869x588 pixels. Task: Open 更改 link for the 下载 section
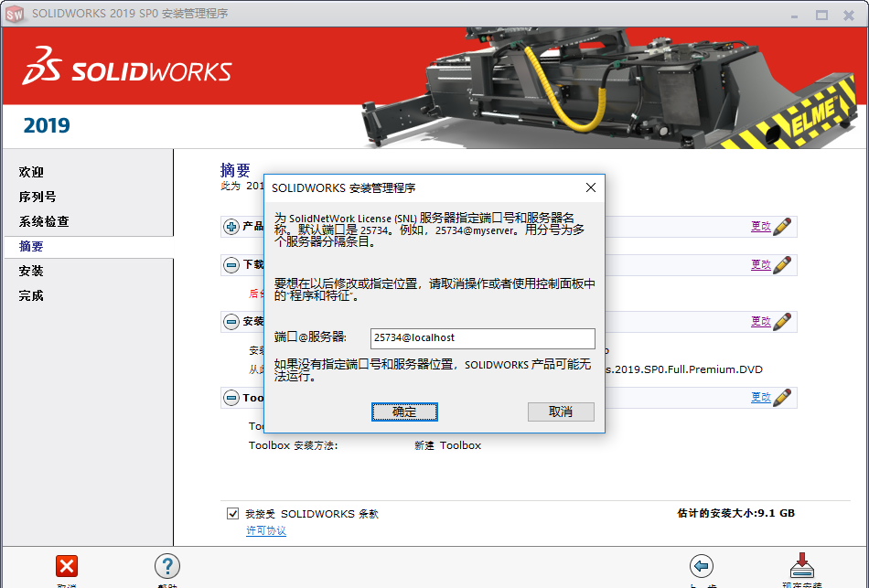(x=760, y=265)
